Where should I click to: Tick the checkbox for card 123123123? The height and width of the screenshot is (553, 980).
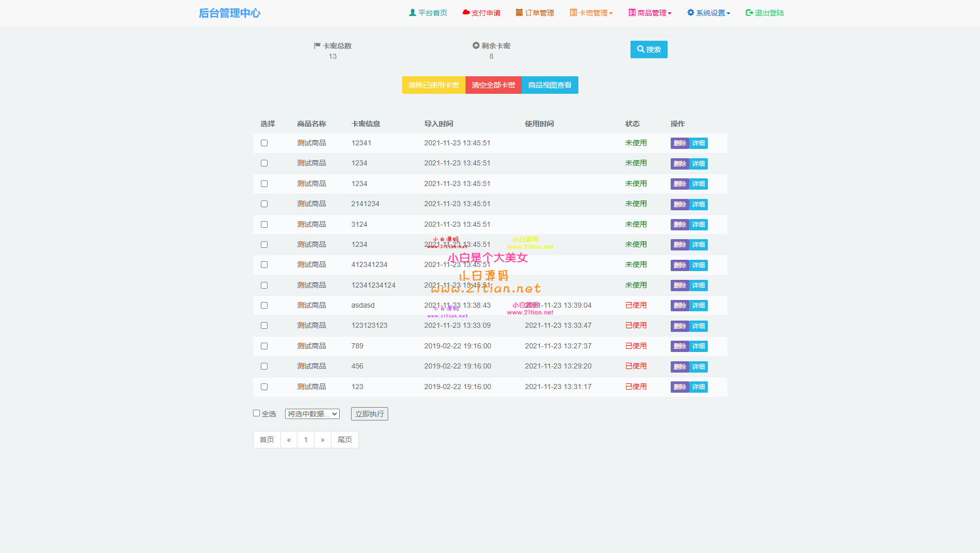coord(264,325)
